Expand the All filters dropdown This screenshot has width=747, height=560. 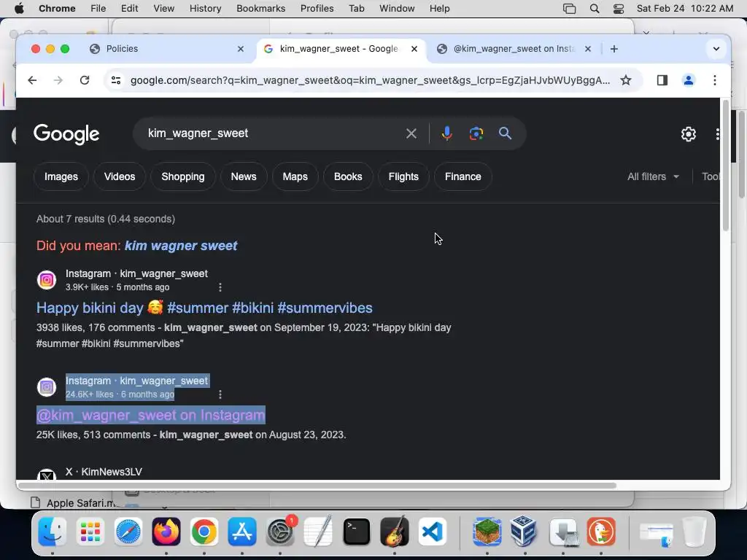click(653, 176)
